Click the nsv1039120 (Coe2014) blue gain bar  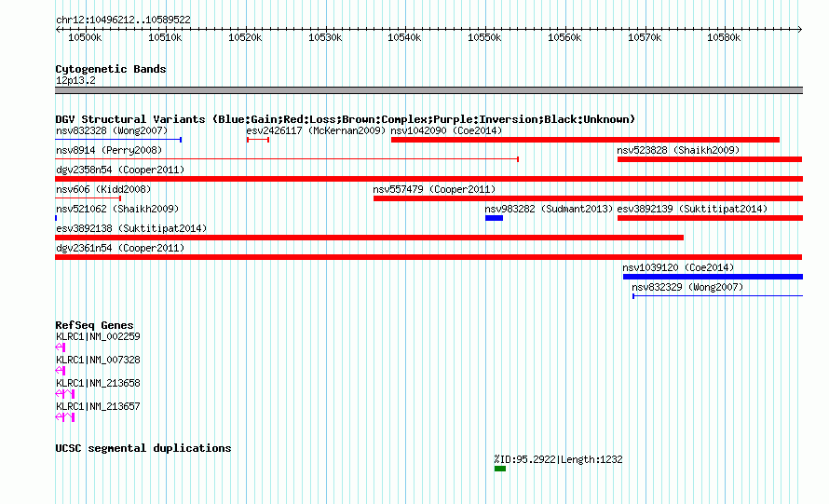click(713, 277)
